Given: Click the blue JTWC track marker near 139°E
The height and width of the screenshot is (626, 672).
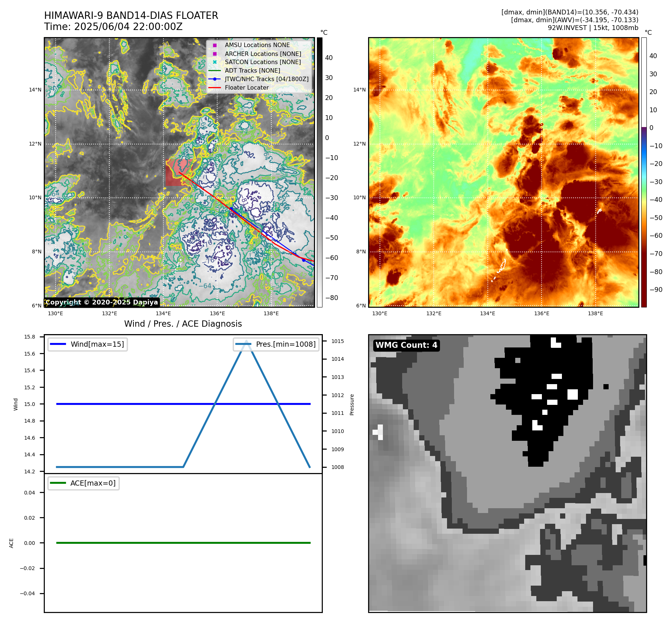Looking at the screenshot, I should tap(304, 260).
